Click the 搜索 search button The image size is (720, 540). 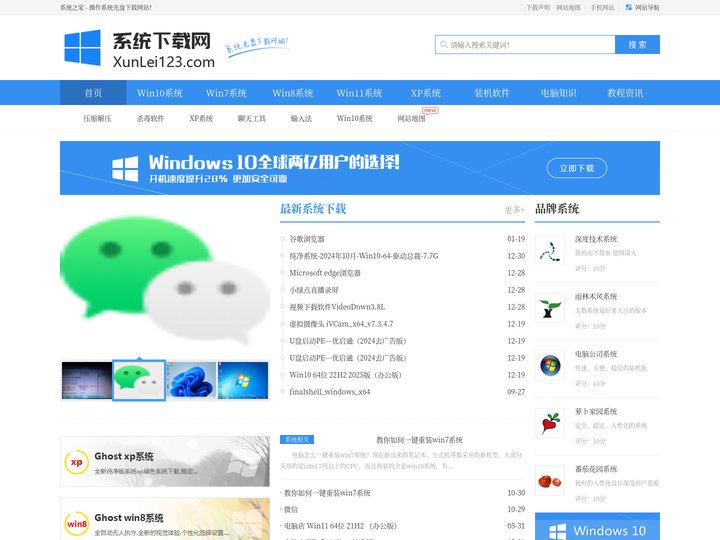coord(637,45)
